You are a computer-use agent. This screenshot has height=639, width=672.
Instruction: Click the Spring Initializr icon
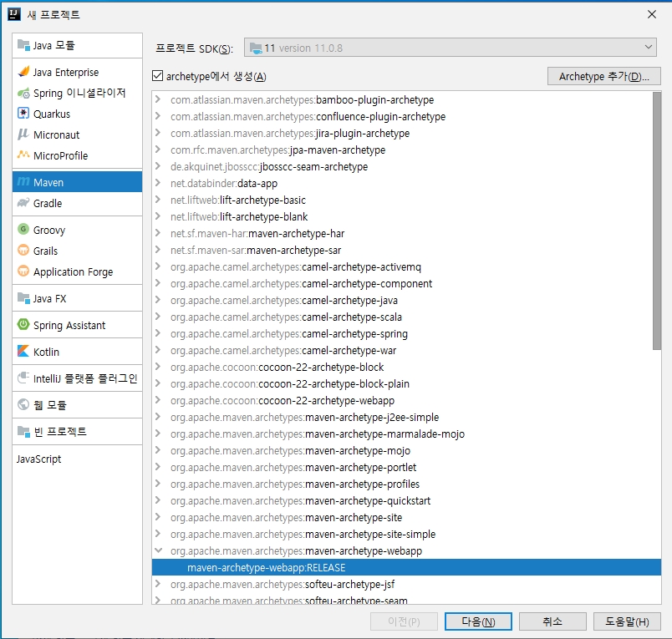pyautogui.click(x=23, y=93)
